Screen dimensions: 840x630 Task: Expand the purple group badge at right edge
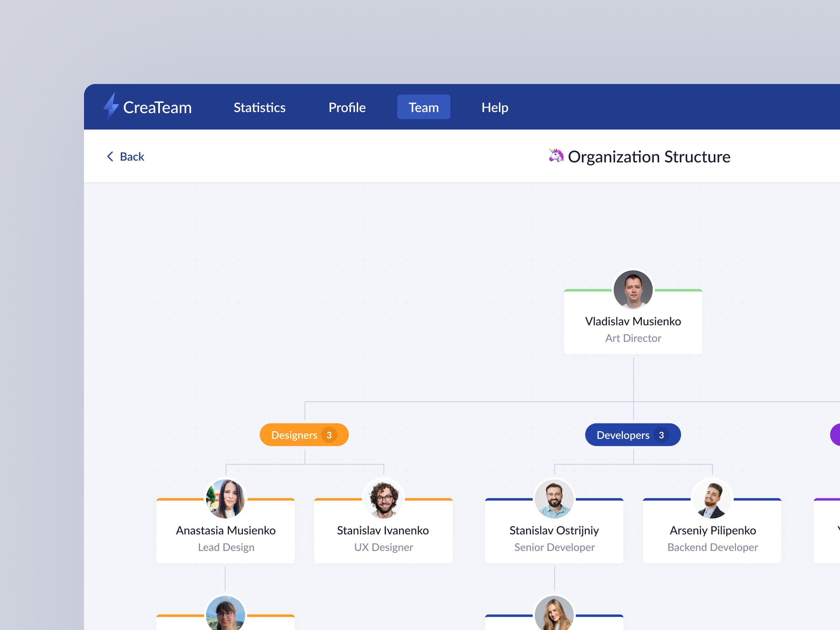click(x=836, y=435)
